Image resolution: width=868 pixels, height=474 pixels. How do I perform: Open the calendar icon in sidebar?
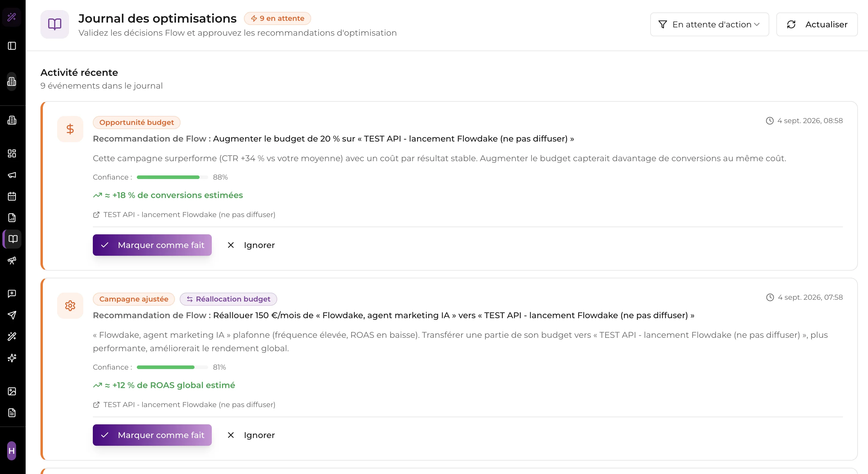12,196
